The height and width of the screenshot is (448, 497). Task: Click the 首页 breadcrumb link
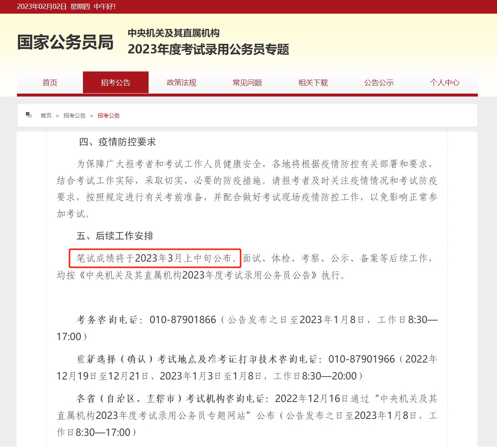click(46, 116)
